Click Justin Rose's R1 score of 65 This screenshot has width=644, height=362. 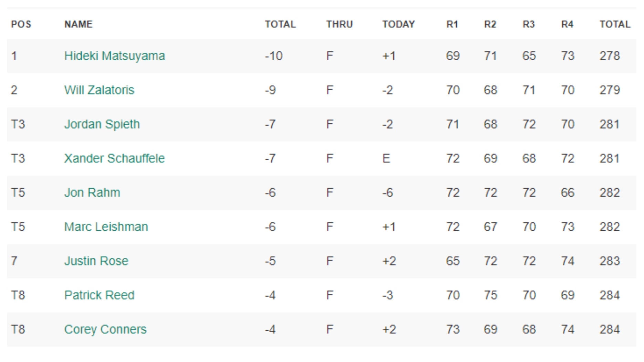453,261
